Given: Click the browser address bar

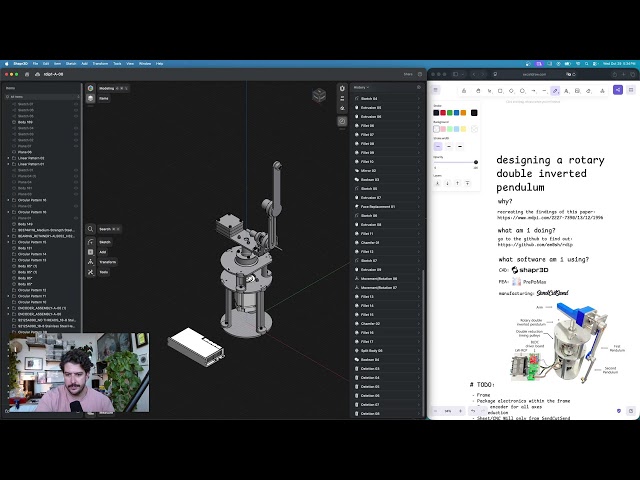Looking at the screenshot, I should (x=534, y=74).
